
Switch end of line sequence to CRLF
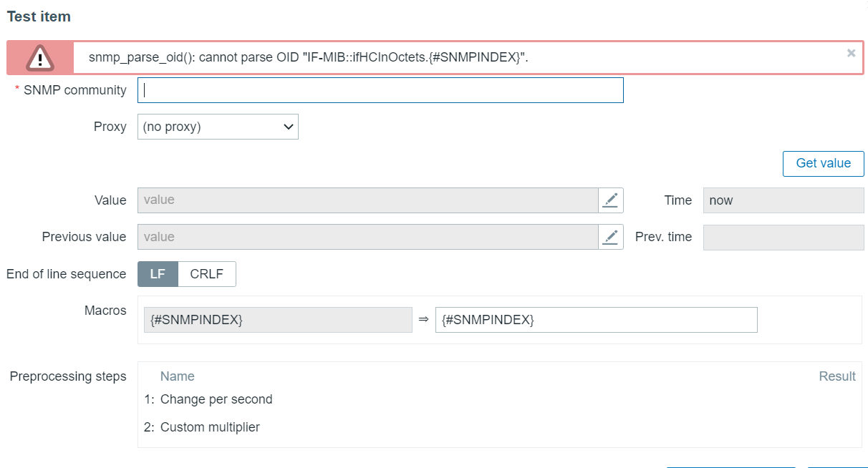pyautogui.click(x=206, y=274)
